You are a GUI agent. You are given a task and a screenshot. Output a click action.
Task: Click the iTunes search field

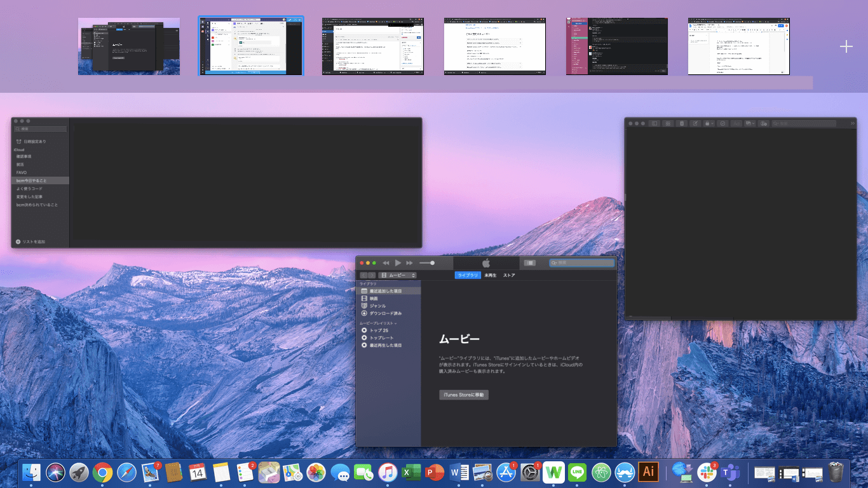pos(582,263)
